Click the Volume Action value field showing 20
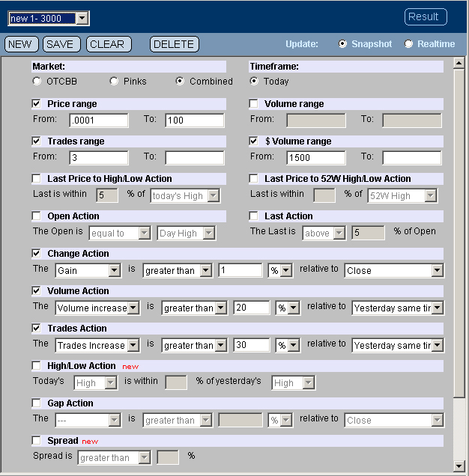 [252, 308]
